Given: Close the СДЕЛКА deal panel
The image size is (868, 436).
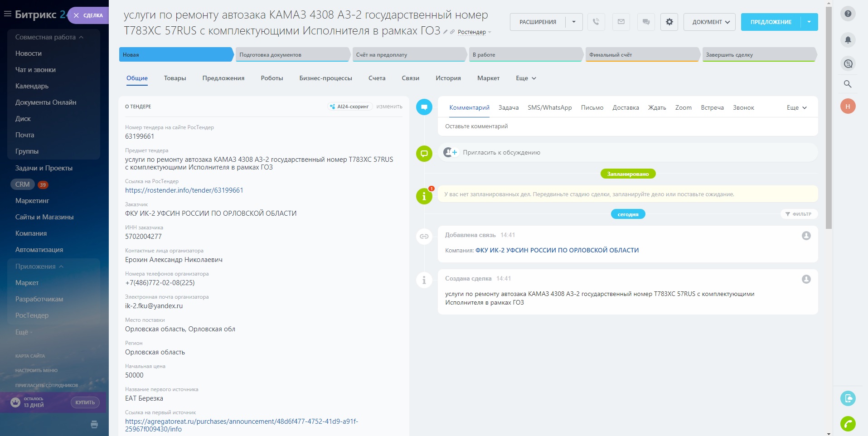Looking at the screenshot, I should coord(76,15).
